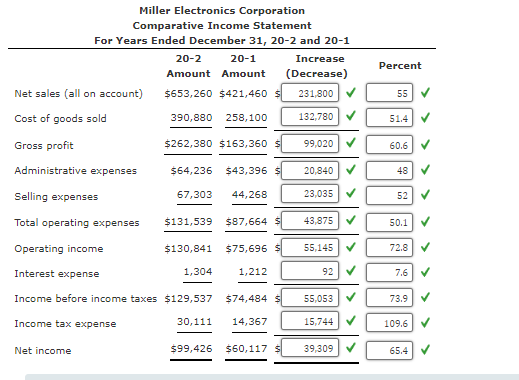Click the Percent column header
This screenshot has height=380, width=519.
click(400, 66)
